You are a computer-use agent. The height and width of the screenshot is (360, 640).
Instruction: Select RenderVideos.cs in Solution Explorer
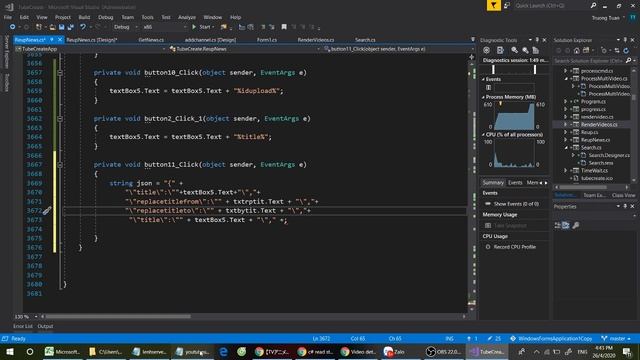(599, 124)
